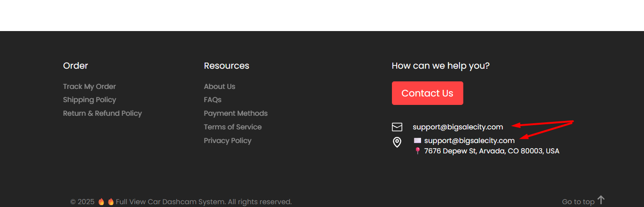Click the outlined envelope mail icon
Image resolution: width=644 pixels, height=207 pixels.
coord(397,127)
